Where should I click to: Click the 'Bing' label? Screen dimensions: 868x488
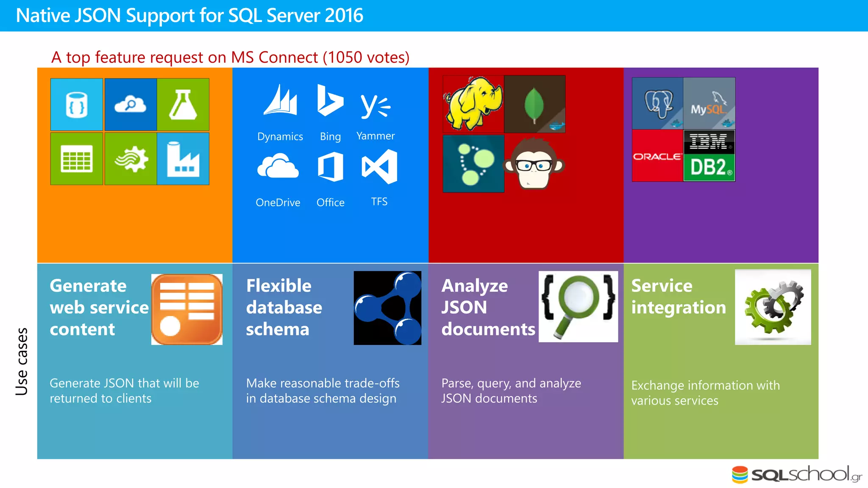[330, 136]
